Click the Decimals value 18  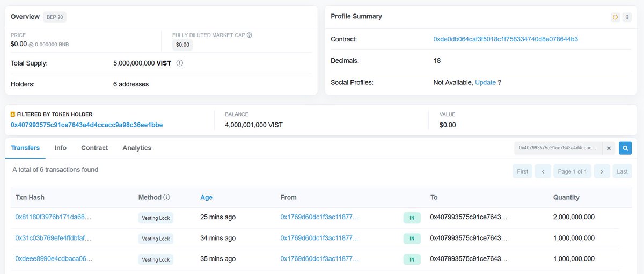437,61
